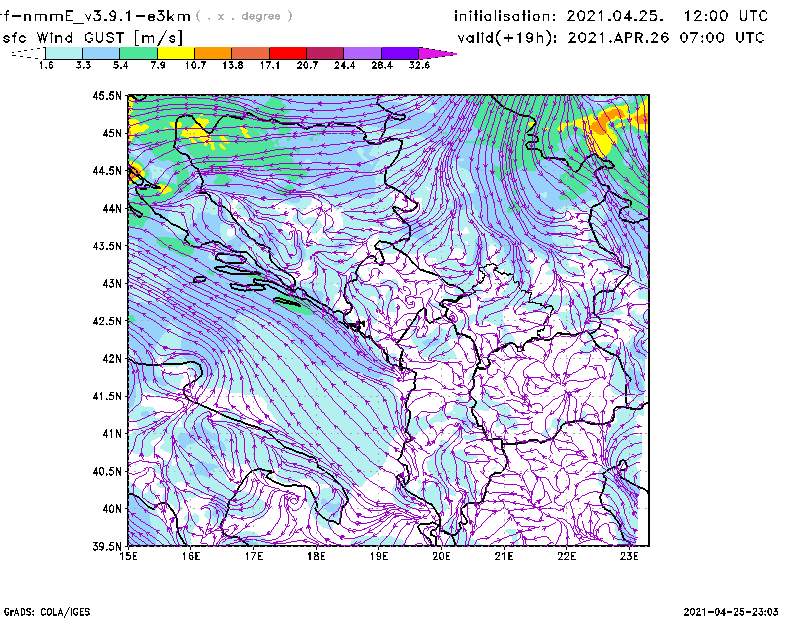Click the red 17.1–20.7 legend swatch
The image size is (800, 618).
tap(288, 53)
